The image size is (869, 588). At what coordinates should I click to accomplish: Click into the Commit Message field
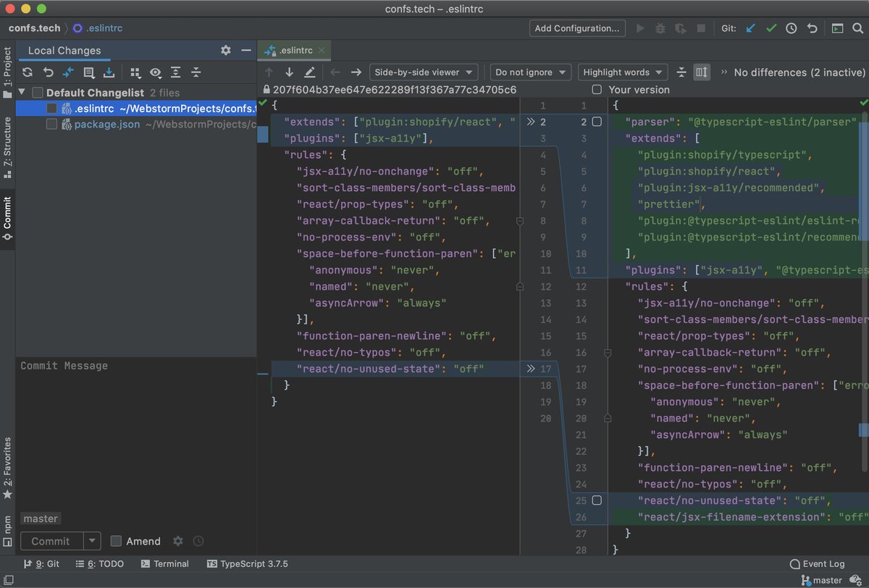click(x=136, y=427)
